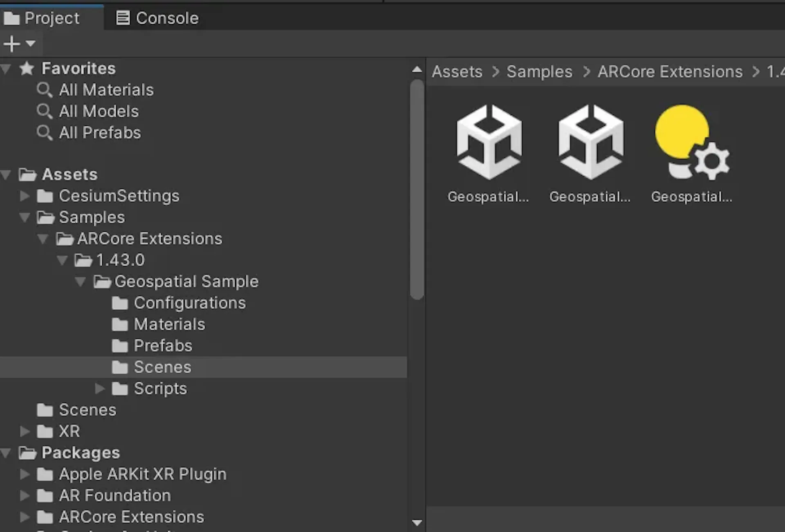Screen dimensions: 785x532
Task: Click the Favorites star icon
Action: coord(27,68)
